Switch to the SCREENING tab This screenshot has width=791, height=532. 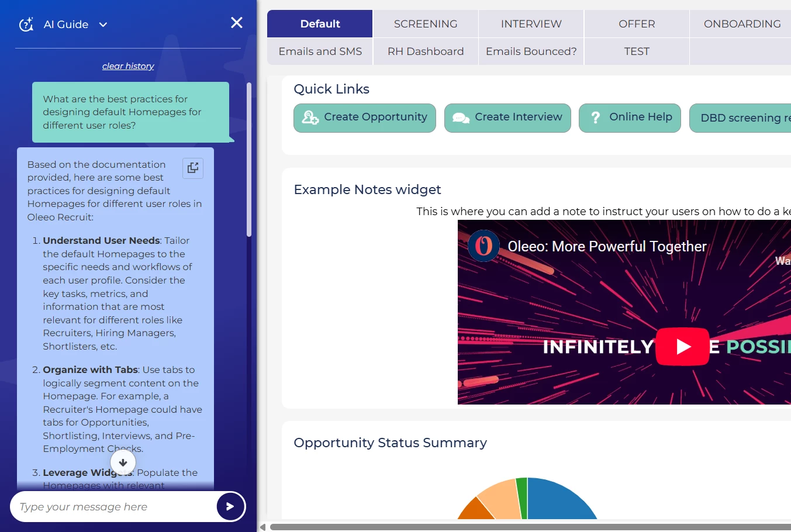426,24
